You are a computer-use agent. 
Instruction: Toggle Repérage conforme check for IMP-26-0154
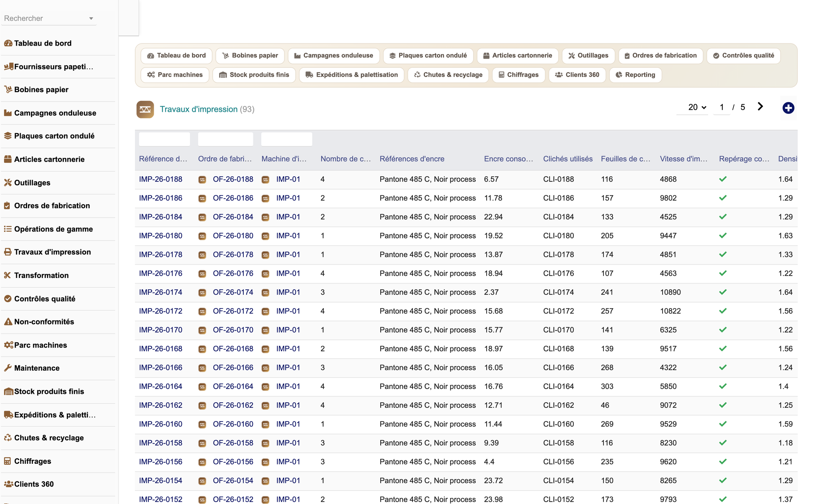(723, 481)
